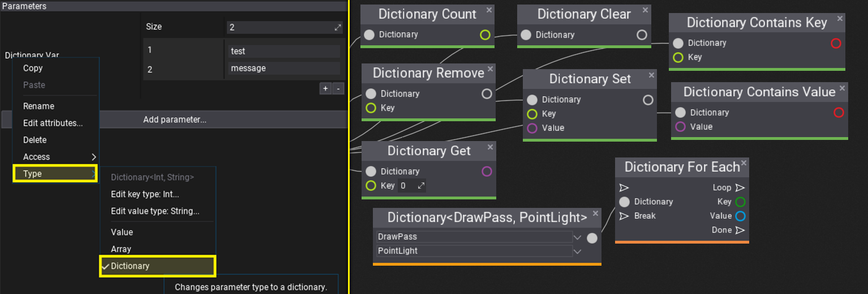Image resolution: width=868 pixels, height=294 pixels.
Task: Click the key 2 cell
Action: click(x=184, y=69)
